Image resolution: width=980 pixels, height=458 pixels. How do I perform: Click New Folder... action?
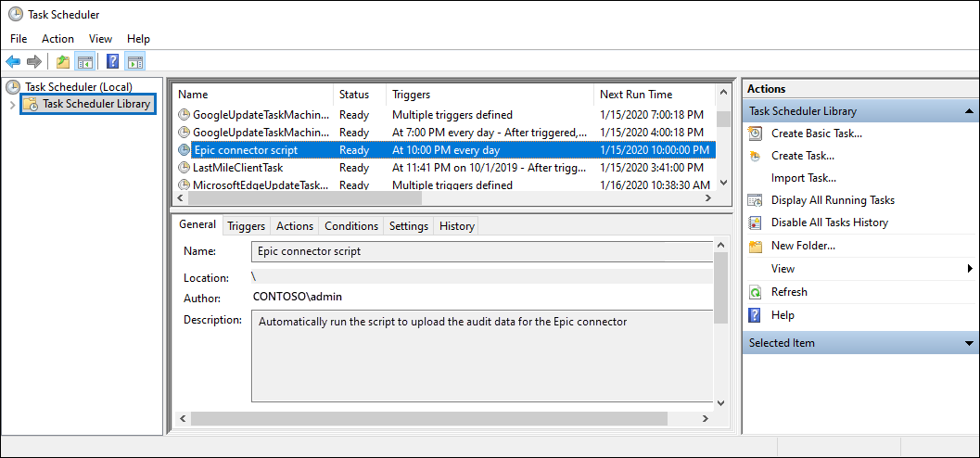tap(803, 246)
